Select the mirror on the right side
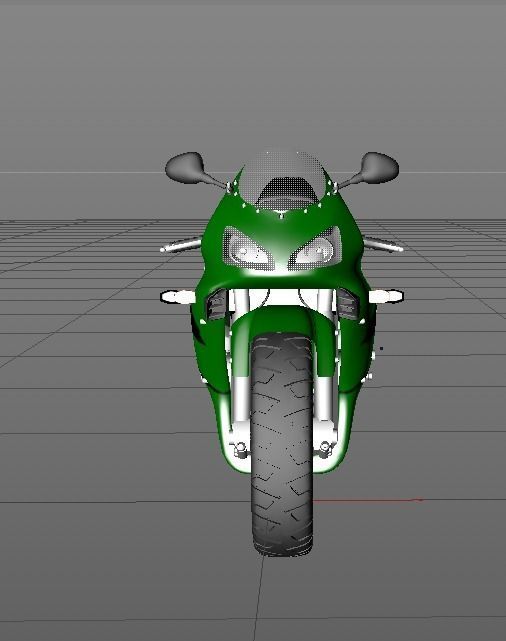Screen dimensions: 506x641 click(379, 168)
